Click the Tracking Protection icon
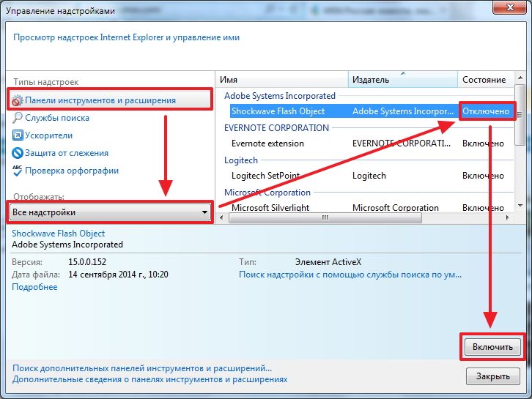This screenshot has width=532, height=399. [x=18, y=153]
